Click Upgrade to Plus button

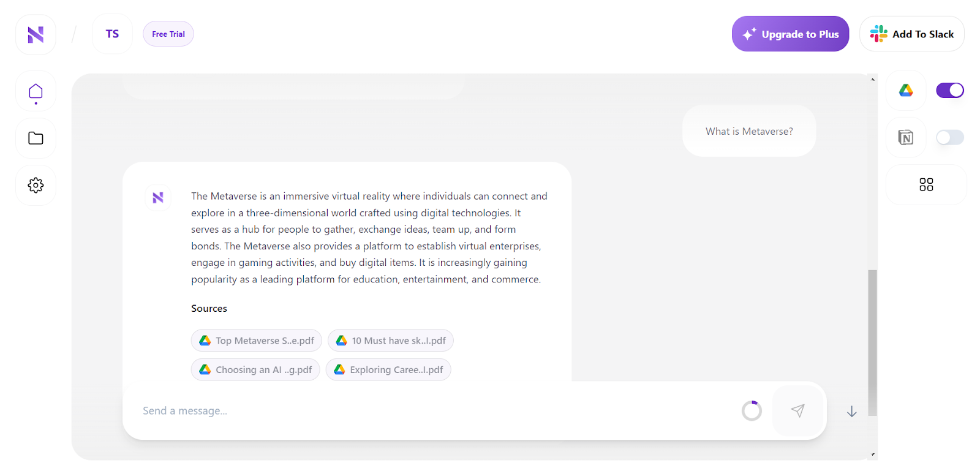point(790,34)
